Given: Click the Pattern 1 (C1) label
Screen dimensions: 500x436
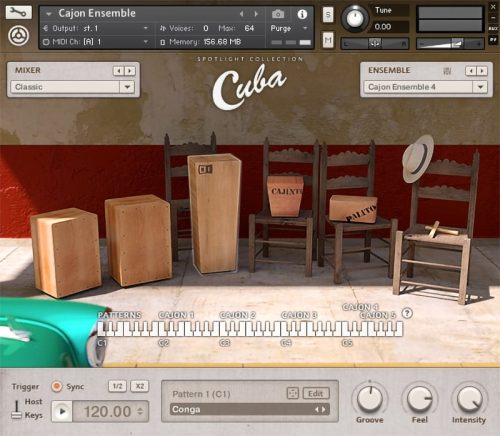Looking at the screenshot, I should (201, 394).
